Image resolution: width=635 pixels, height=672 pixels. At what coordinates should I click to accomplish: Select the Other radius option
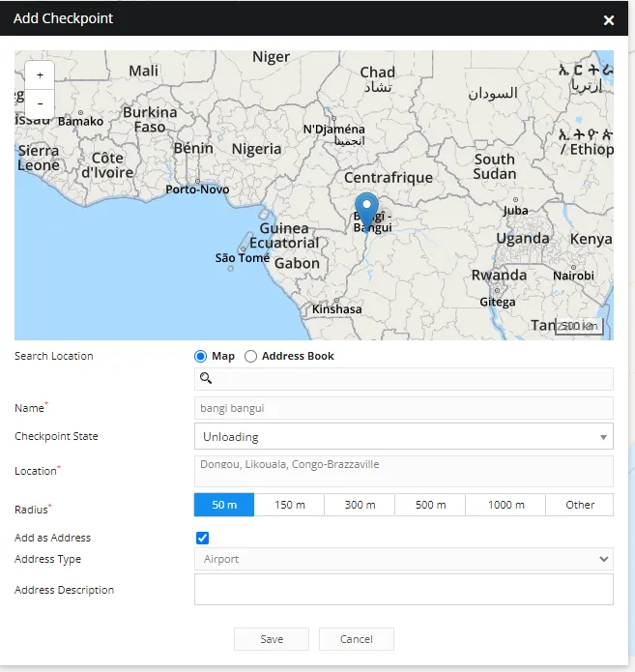click(x=580, y=505)
